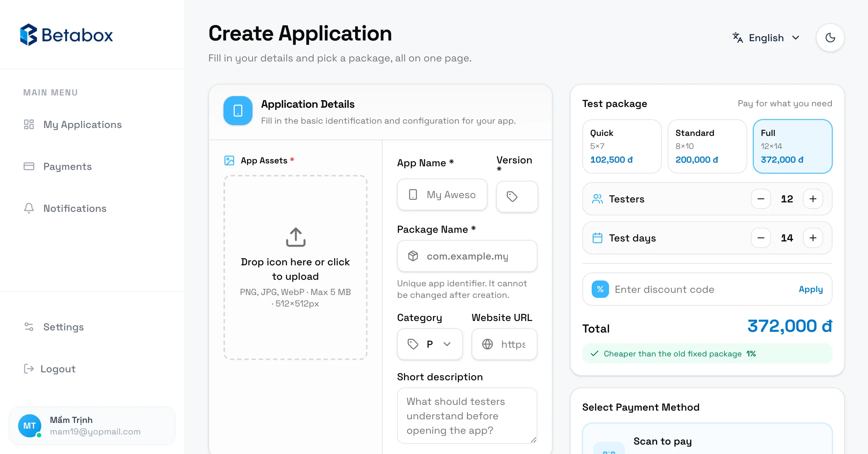The image size is (868, 454).
Task: Click the App Assets image icon
Action: 229,160
